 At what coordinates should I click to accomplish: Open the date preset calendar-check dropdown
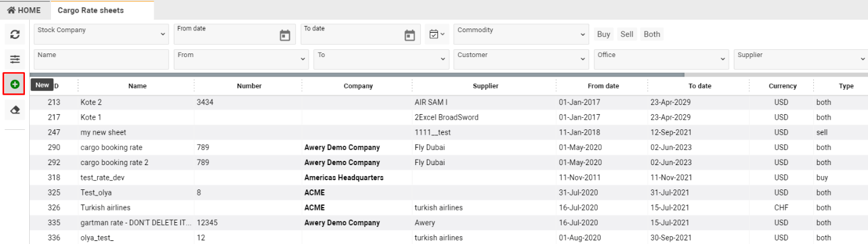coord(437,35)
